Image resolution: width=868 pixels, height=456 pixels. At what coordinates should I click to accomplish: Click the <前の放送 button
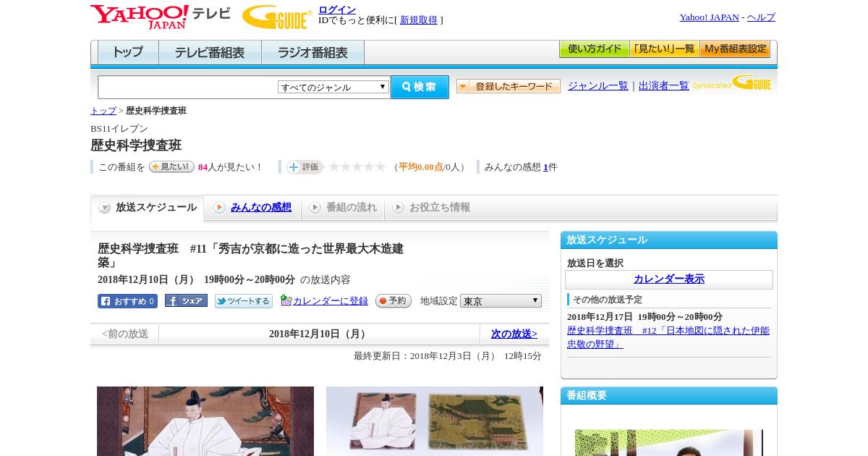tap(124, 334)
